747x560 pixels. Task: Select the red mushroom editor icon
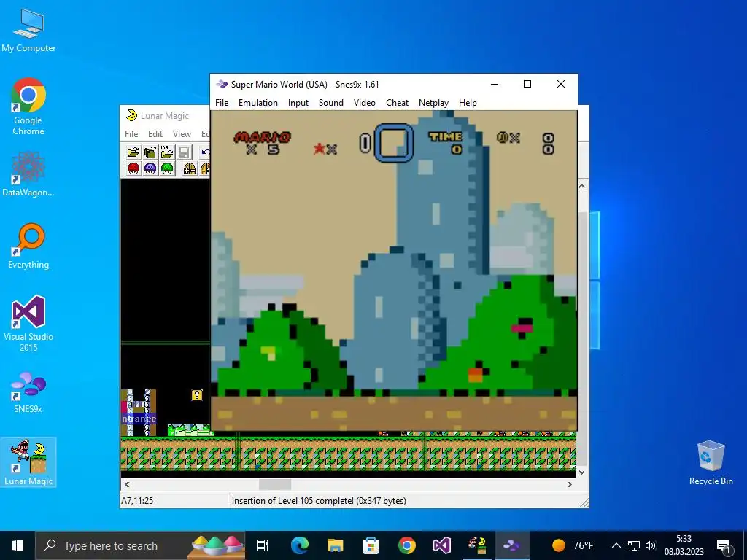tap(133, 168)
